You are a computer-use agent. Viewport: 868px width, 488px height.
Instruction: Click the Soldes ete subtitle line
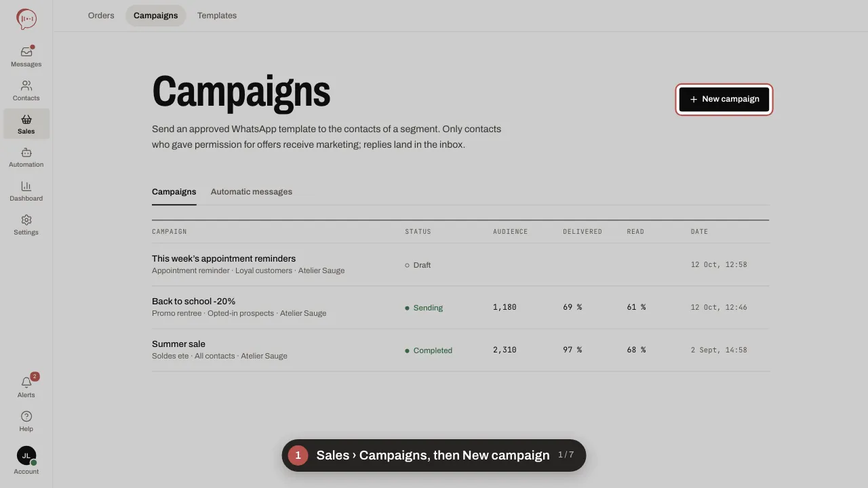tap(220, 356)
